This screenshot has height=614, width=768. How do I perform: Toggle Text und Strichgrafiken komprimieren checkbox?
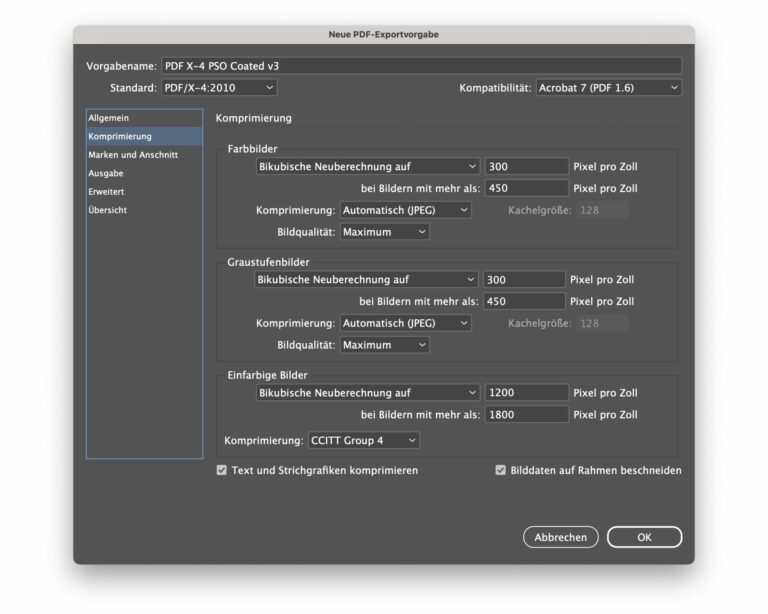click(x=222, y=470)
